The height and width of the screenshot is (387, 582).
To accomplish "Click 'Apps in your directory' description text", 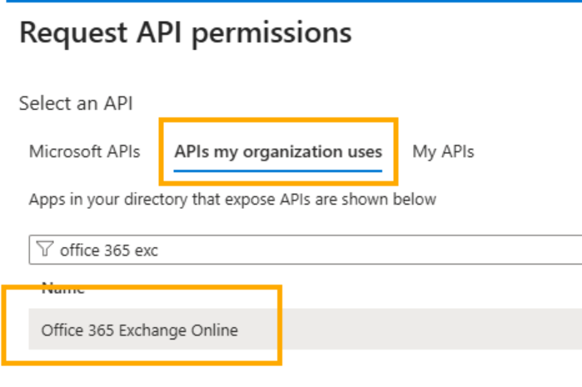I will pyautogui.click(x=232, y=200).
